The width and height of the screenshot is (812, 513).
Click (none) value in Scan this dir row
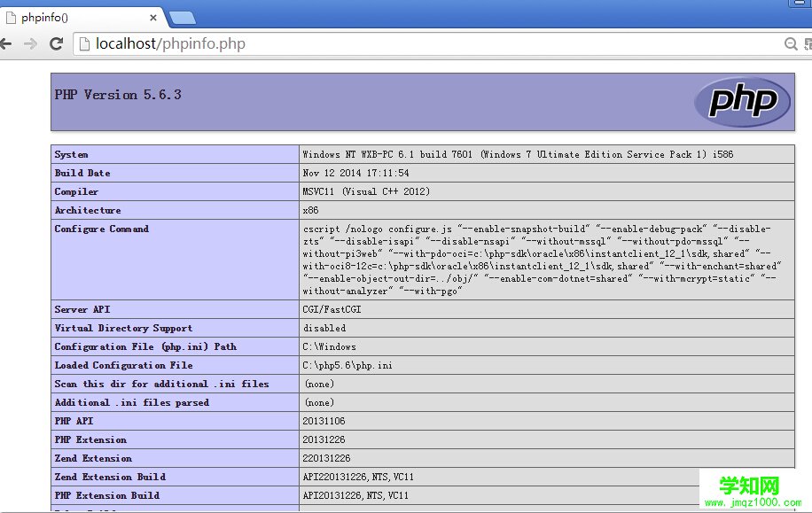pos(319,385)
